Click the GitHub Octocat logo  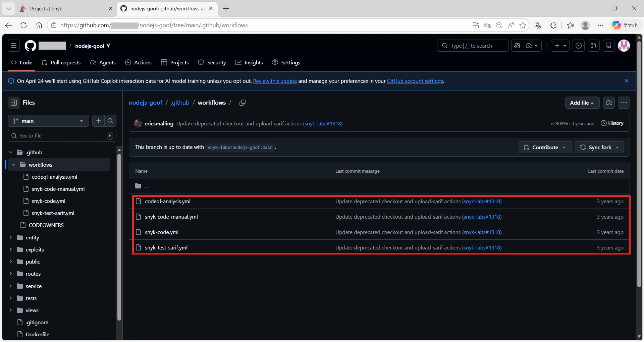tap(31, 46)
